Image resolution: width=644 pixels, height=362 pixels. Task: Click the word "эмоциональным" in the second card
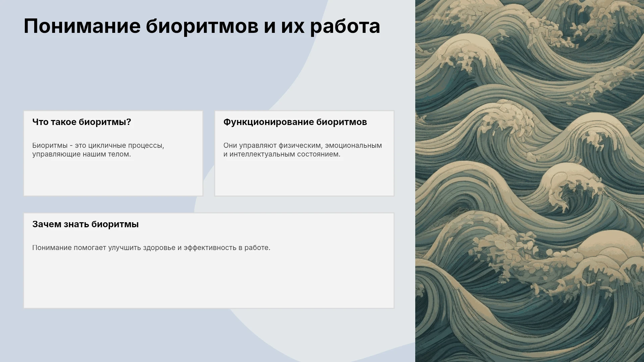coord(354,145)
